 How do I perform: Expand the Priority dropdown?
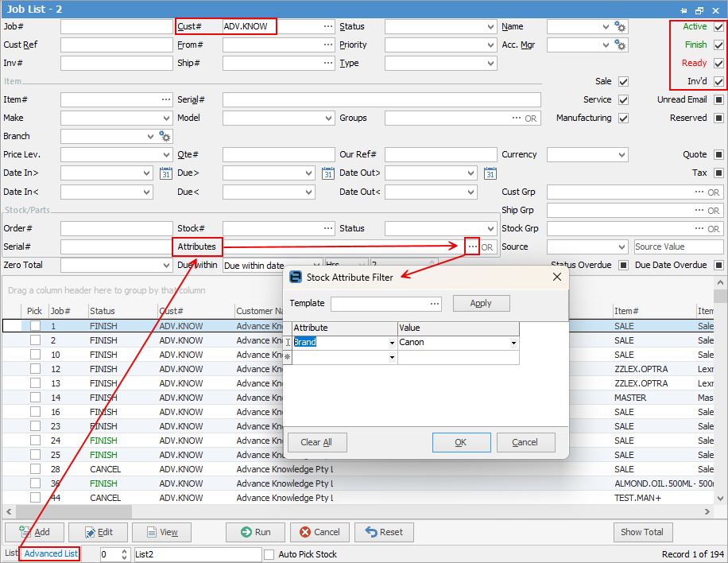point(490,45)
